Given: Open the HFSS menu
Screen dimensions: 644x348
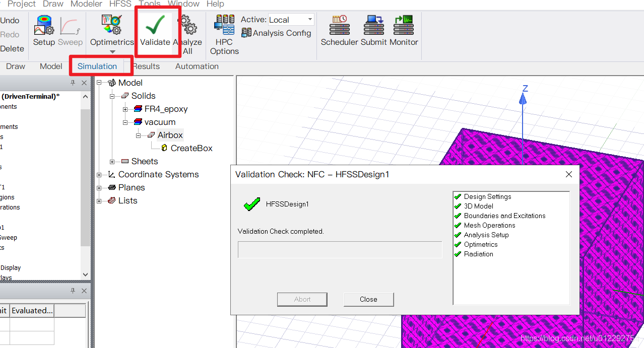Looking at the screenshot, I should coord(120,4).
